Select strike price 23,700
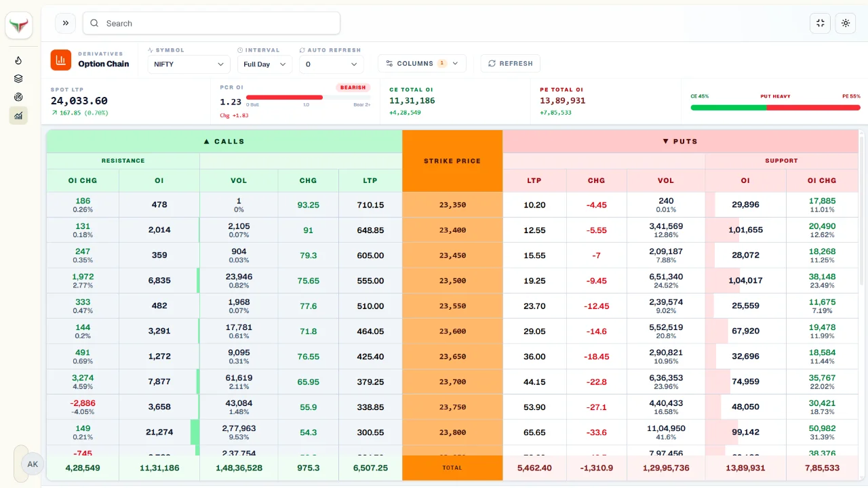 point(452,382)
